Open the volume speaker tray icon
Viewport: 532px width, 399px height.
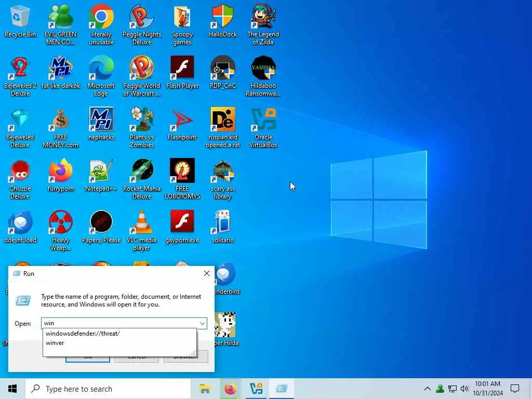[x=464, y=389]
